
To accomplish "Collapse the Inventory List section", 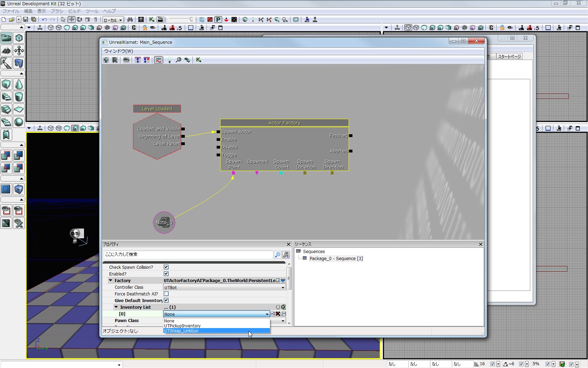I will (x=116, y=307).
